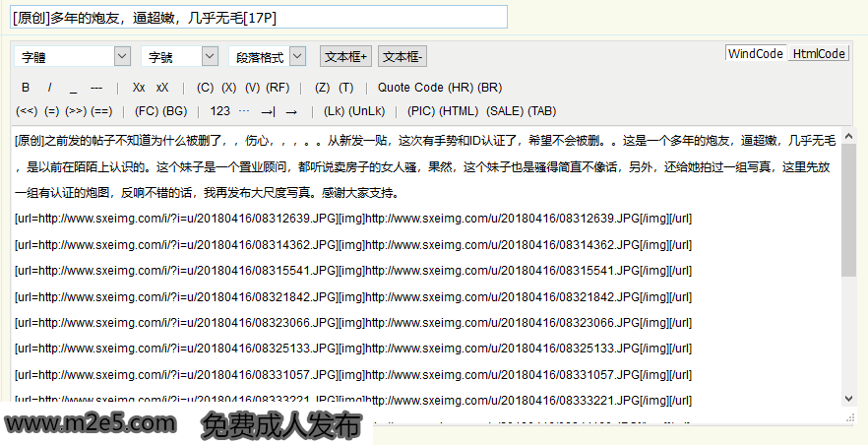
Task: Click the editor scrollbar up arrow
Action: pos(848,136)
